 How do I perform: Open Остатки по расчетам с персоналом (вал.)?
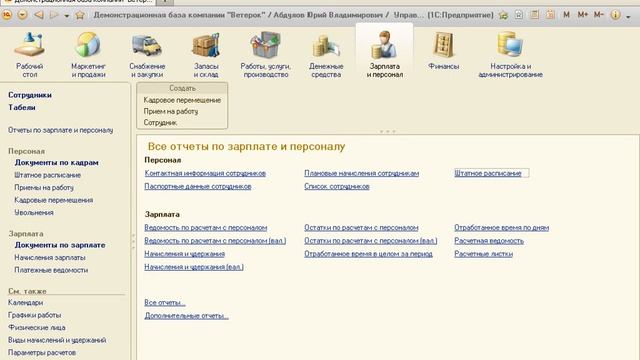click(370, 241)
